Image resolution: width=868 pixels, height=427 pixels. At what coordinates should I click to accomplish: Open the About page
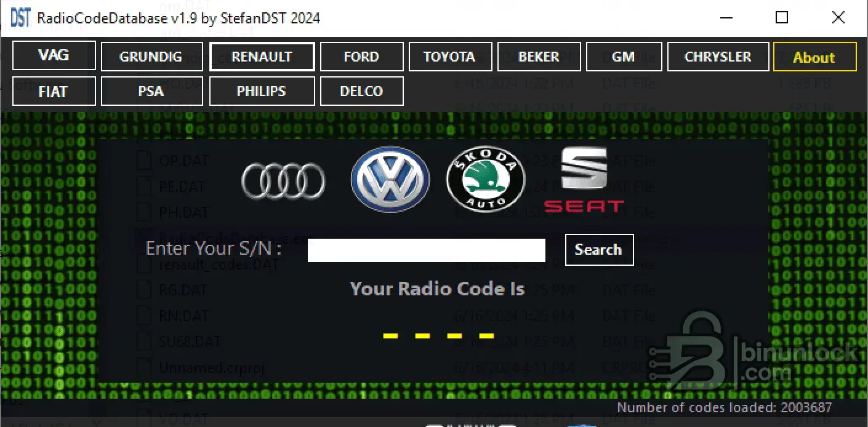(814, 57)
